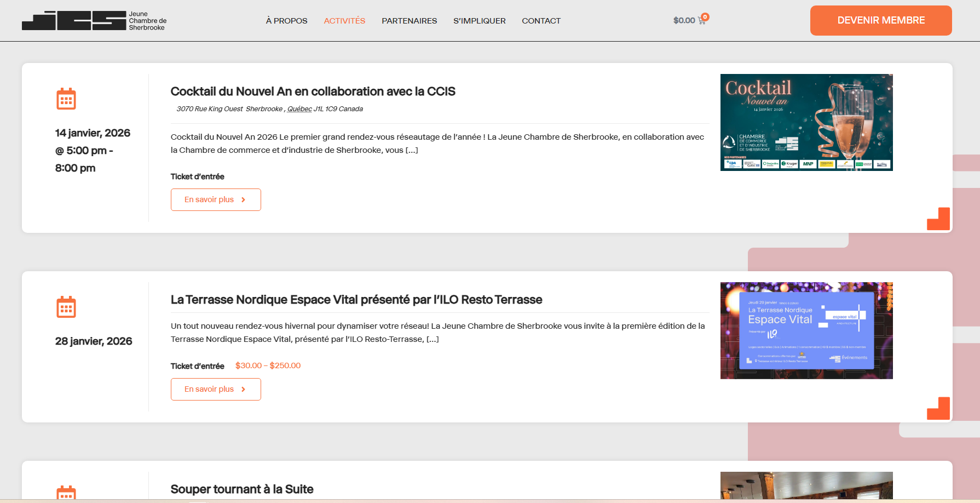
Task: Select the ACTIVITÉS menu item
Action: 344,21
